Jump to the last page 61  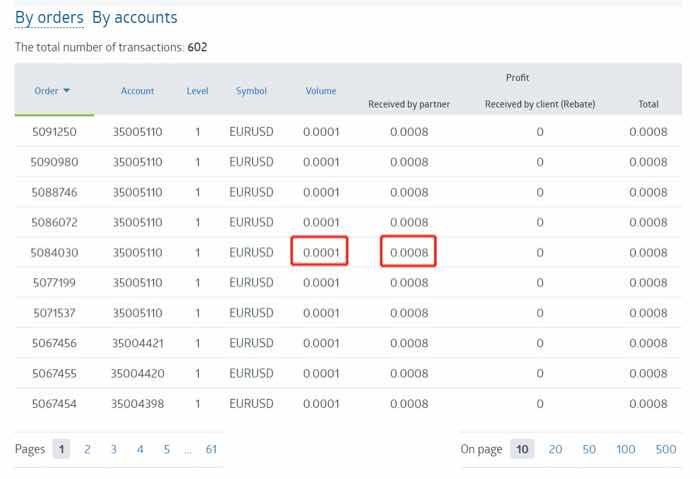point(211,449)
